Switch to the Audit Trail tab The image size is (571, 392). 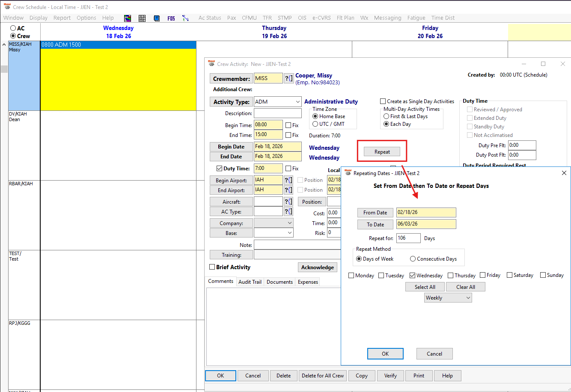(250, 282)
